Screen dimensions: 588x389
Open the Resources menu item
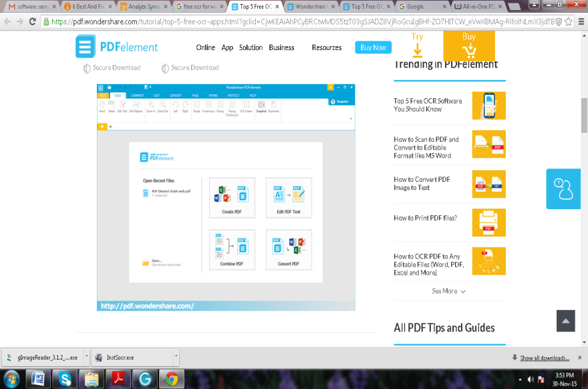[327, 47]
